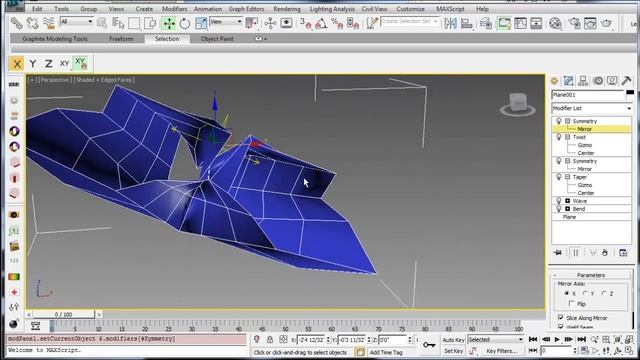The image size is (640, 360).
Task: Toggle the Angle Snap icon
Action: coord(321,23)
